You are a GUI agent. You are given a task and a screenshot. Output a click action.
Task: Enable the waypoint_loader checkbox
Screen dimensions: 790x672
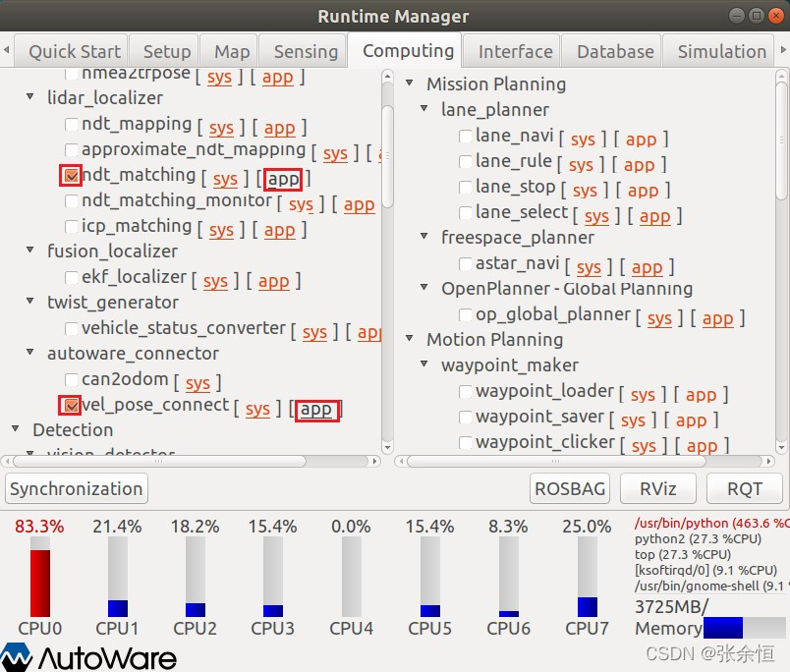pyautogui.click(x=465, y=391)
